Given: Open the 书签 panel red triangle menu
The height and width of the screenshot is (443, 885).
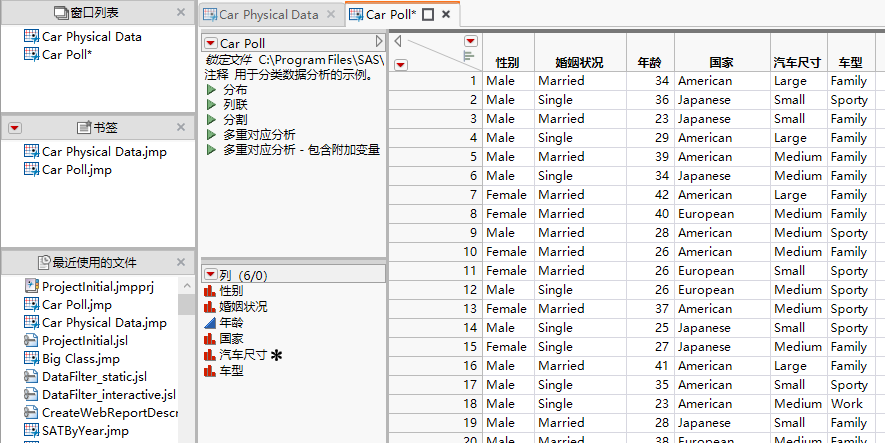Looking at the screenshot, I should coord(15,129).
